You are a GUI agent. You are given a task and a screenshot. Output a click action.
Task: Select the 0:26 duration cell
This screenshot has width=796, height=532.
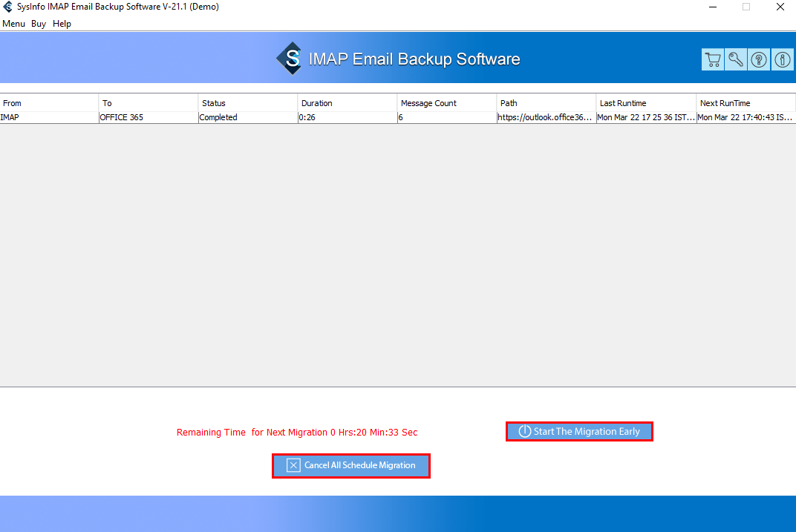point(348,117)
